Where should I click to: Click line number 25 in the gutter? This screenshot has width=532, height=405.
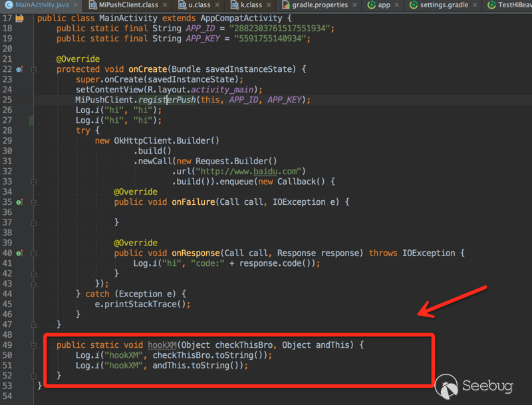point(7,100)
